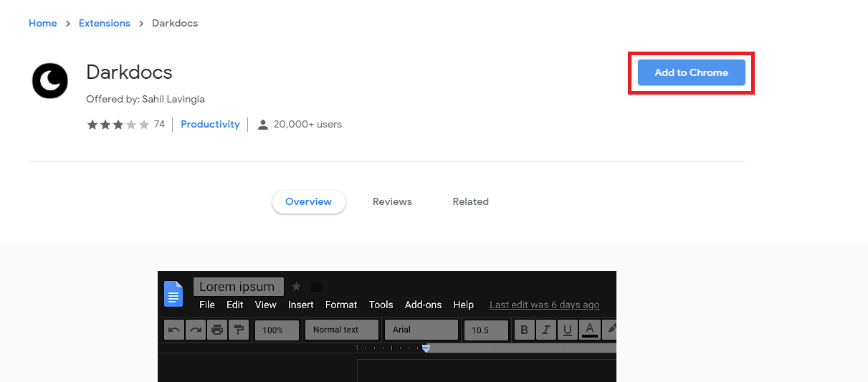This screenshot has height=382, width=868.
Task: Click the Print icon
Action: [217, 330]
